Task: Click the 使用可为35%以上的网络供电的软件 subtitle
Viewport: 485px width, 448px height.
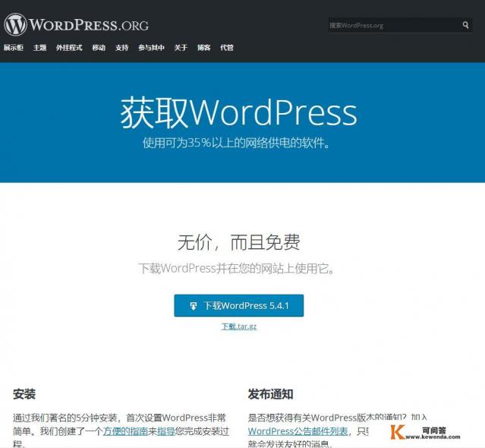Action: [236, 143]
